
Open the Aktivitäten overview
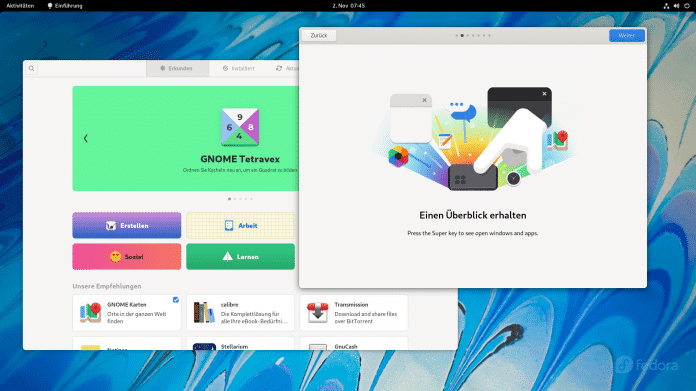[20, 6]
